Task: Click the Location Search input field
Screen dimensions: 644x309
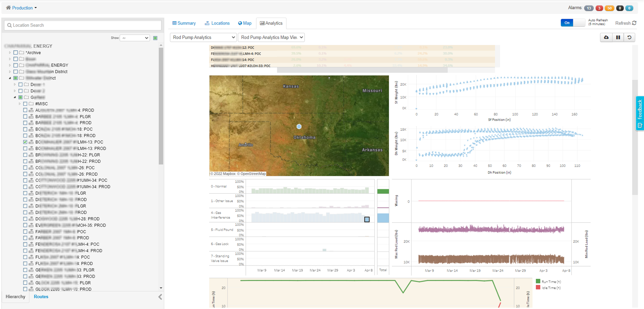Action: point(83,25)
